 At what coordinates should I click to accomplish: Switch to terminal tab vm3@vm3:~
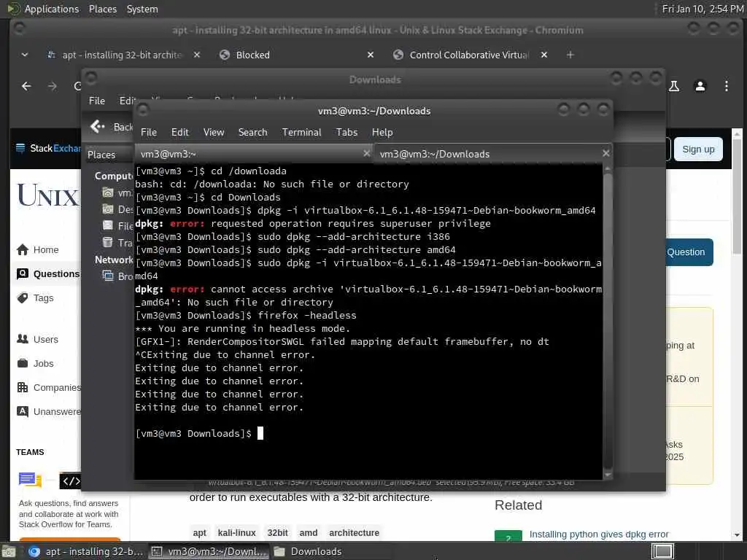(x=255, y=154)
